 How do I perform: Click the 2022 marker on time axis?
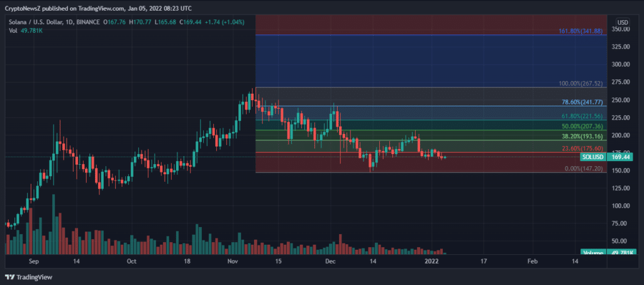(x=432, y=260)
